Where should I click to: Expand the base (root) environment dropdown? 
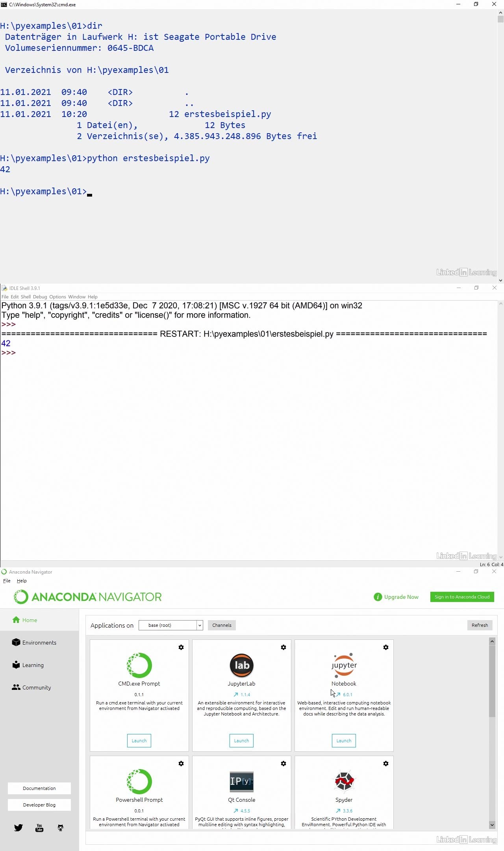click(x=200, y=625)
